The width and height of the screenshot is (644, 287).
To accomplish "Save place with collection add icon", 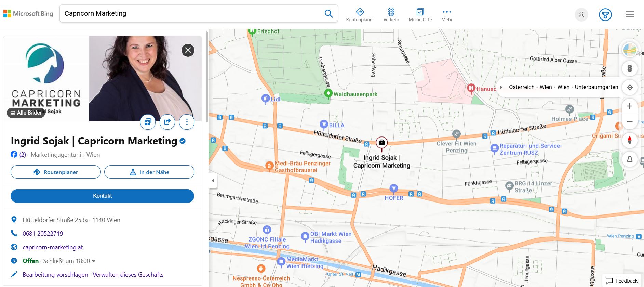I will coord(148,122).
